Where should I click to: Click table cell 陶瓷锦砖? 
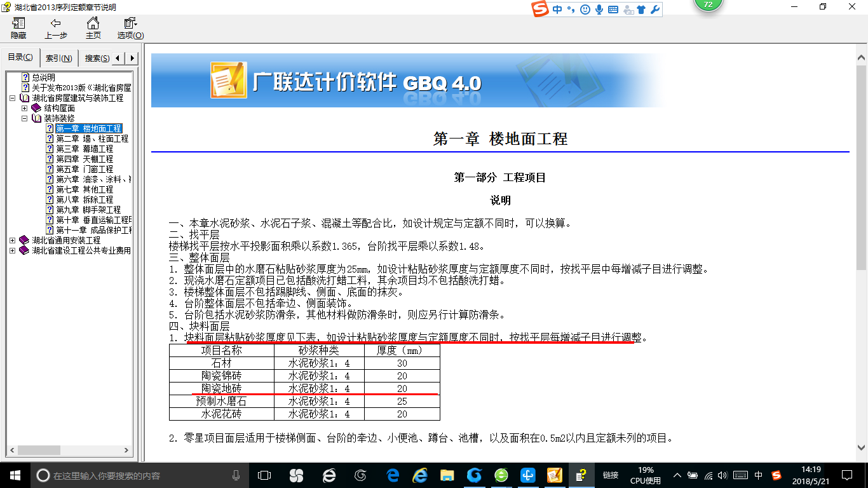[x=222, y=376]
